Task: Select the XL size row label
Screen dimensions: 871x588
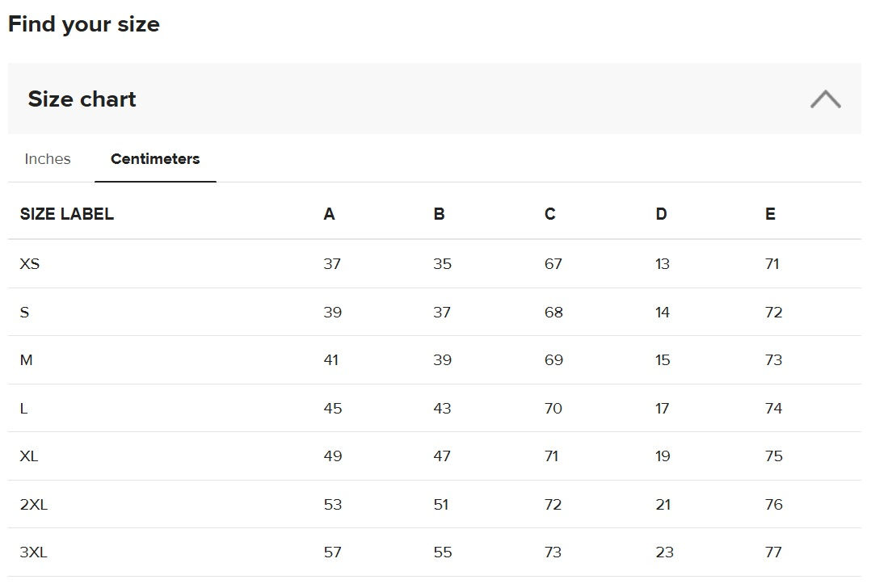Action: click(x=28, y=456)
